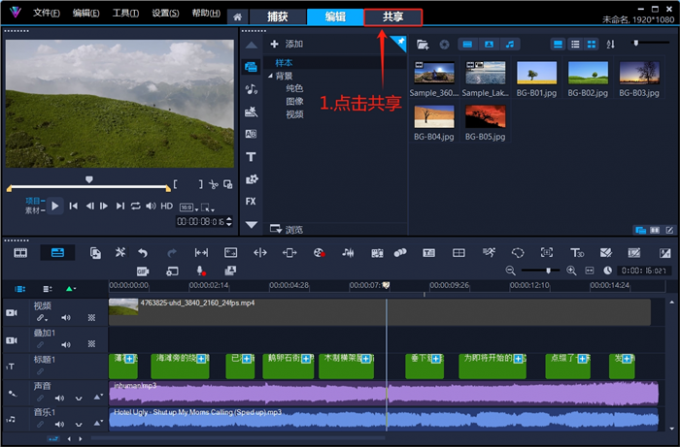Viewport: 680px width, 447px height.
Task: Toggle HD preview mode
Action: point(167,206)
